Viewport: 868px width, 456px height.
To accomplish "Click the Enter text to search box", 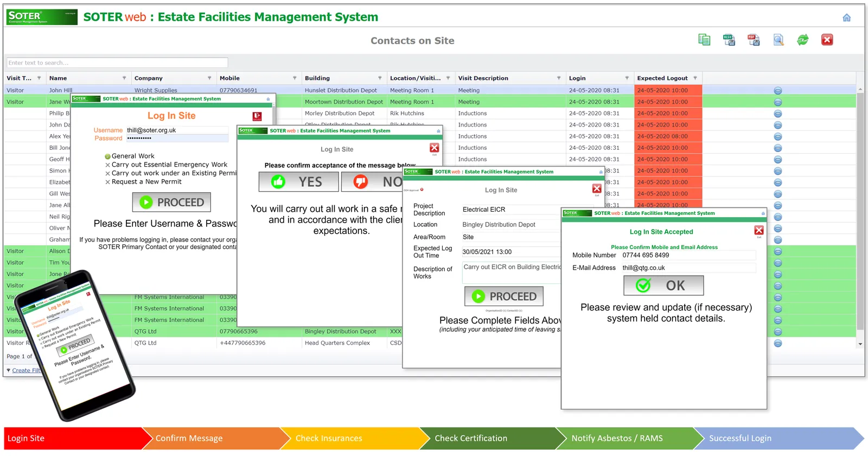I will [117, 63].
